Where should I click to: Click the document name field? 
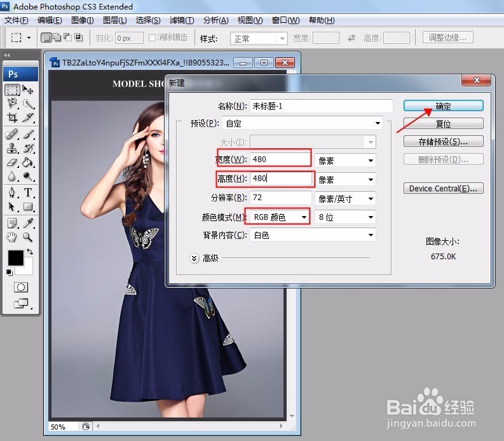click(322, 105)
